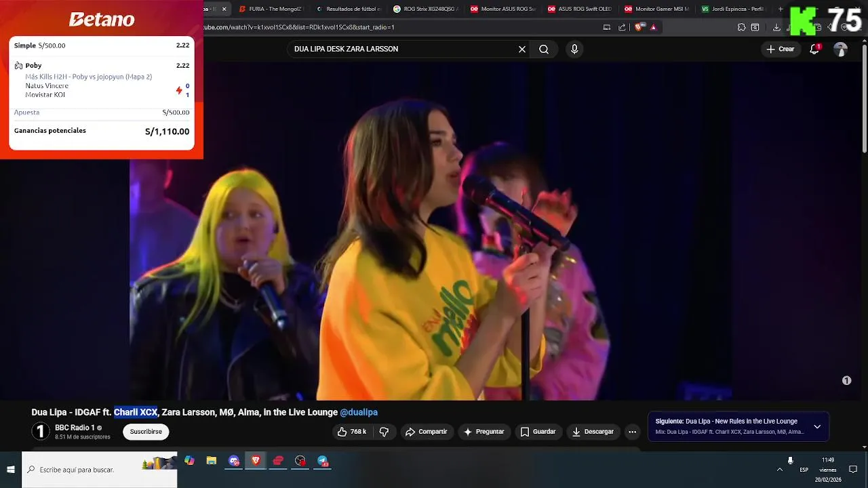Open the Windows notification center icon
Viewport: 868px width, 488px height.
tap(853, 469)
